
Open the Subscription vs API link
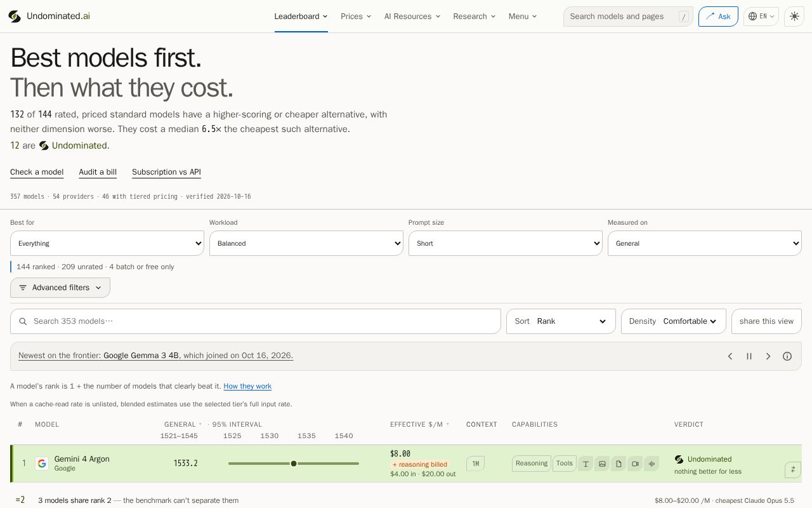(x=166, y=172)
